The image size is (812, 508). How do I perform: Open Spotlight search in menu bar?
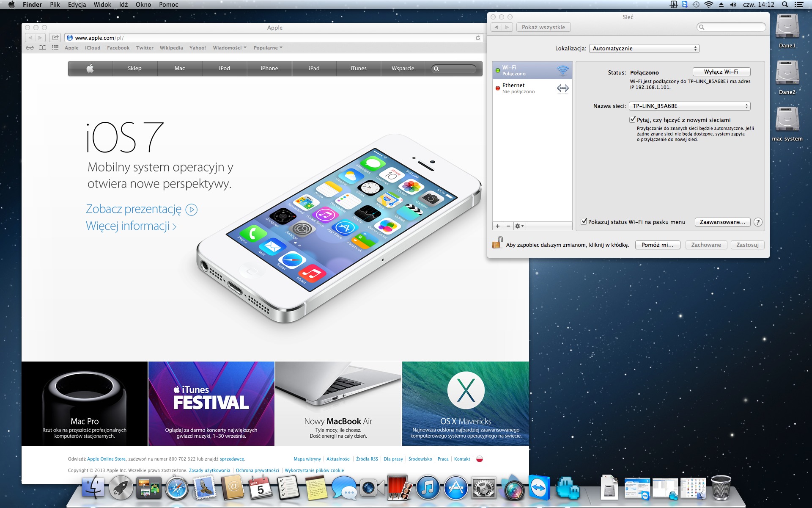pos(785,5)
